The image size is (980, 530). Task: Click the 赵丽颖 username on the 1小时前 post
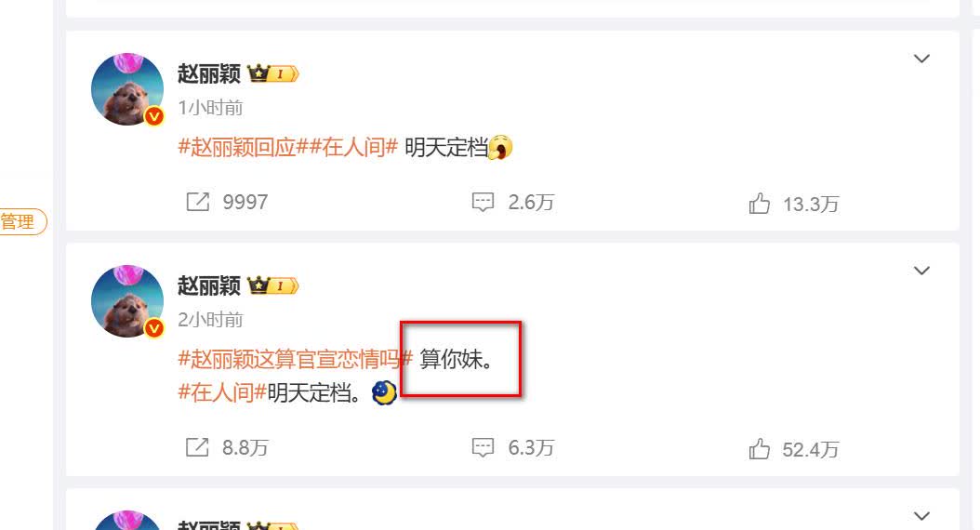pos(209,73)
